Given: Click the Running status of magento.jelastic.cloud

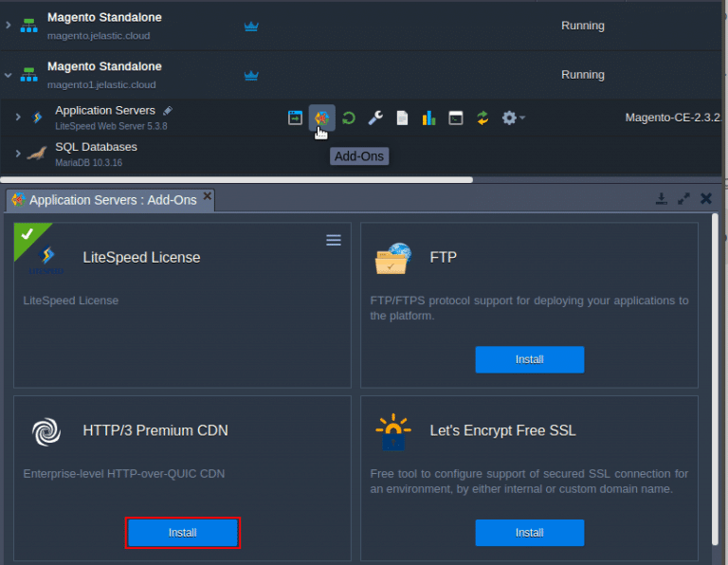Looking at the screenshot, I should (582, 26).
